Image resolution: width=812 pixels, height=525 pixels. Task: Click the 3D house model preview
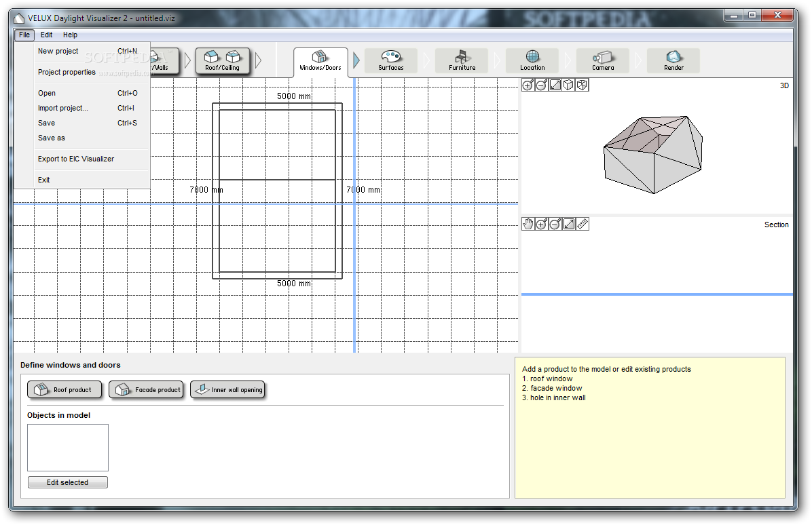[x=653, y=155]
